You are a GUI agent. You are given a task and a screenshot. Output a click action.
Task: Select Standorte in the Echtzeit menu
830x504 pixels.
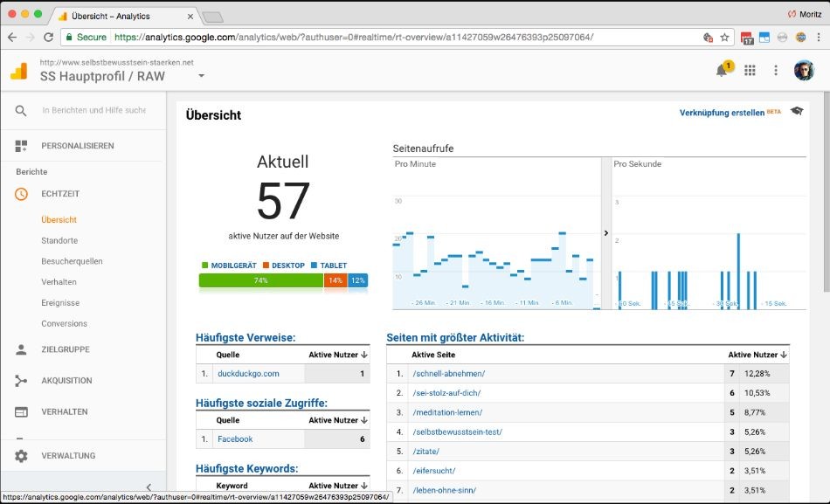(59, 240)
